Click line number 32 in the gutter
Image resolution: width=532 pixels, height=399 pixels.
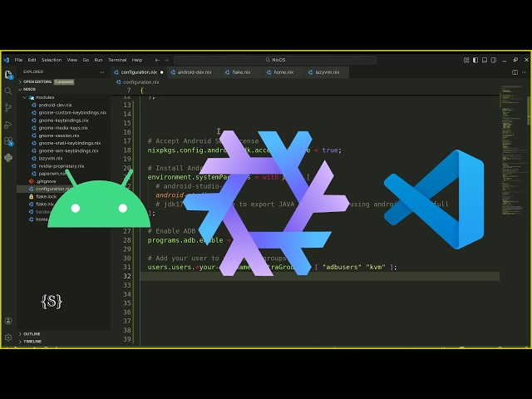point(127,276)
